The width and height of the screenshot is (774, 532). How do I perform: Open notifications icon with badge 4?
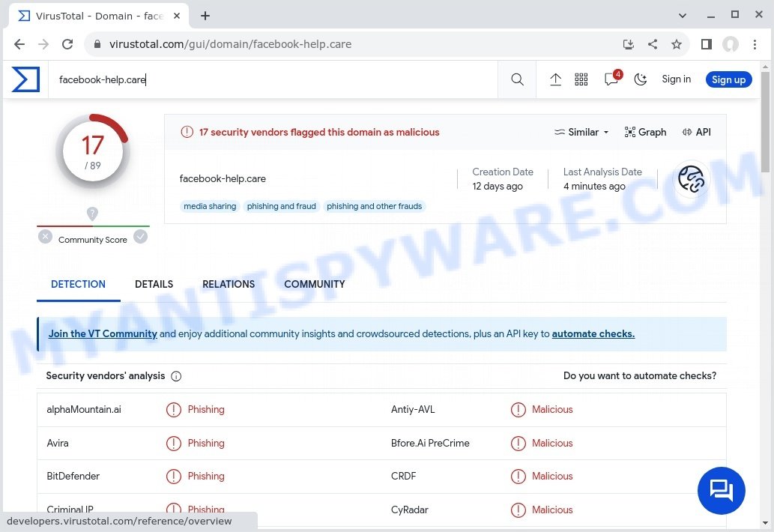[x=613, y=78]
